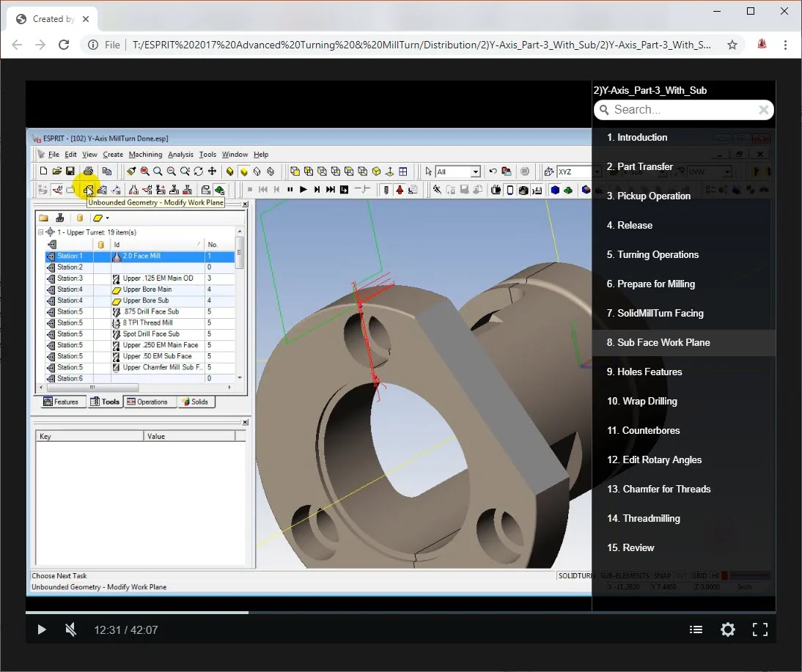This screenshot has width=802, height=672.
Task: Open the browser three-dot menu
Action: (785, 45)
